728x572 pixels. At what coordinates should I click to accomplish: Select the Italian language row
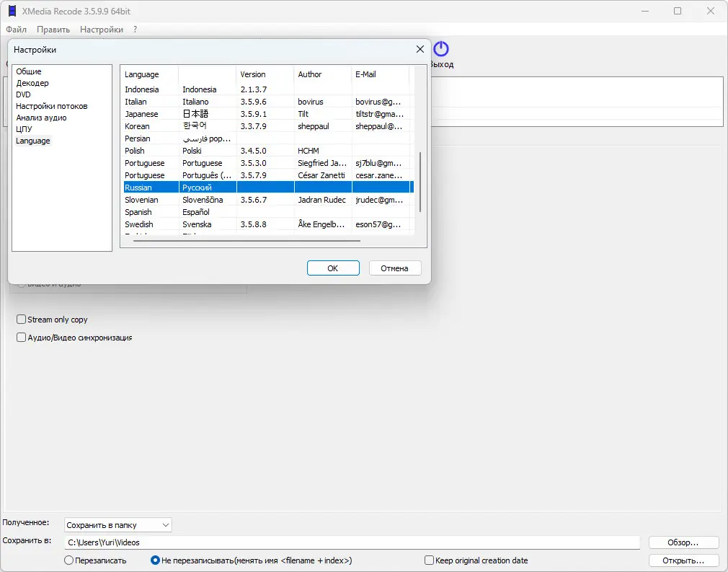pos(267,102)
